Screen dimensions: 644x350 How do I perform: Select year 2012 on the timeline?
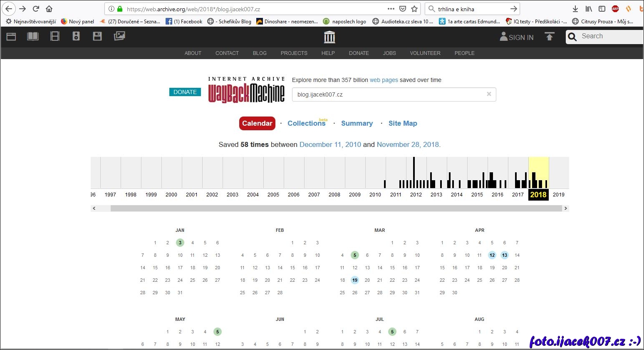(416, 194)
